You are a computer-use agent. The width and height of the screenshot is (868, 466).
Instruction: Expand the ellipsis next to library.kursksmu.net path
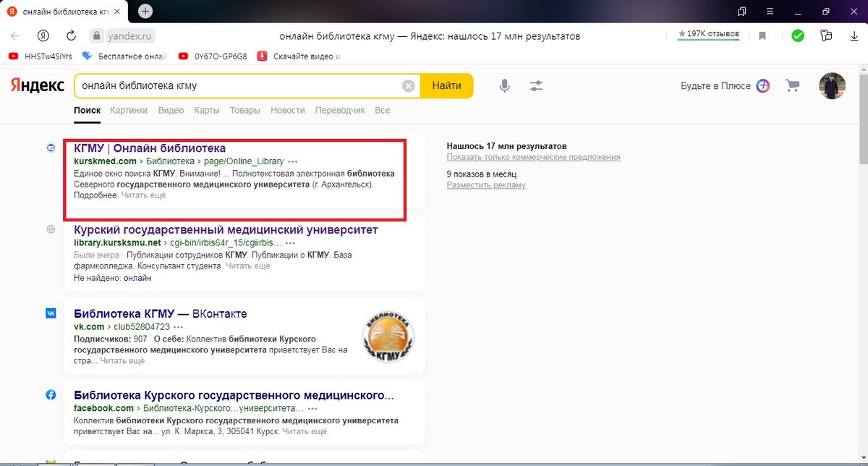(x=289, y=243)
